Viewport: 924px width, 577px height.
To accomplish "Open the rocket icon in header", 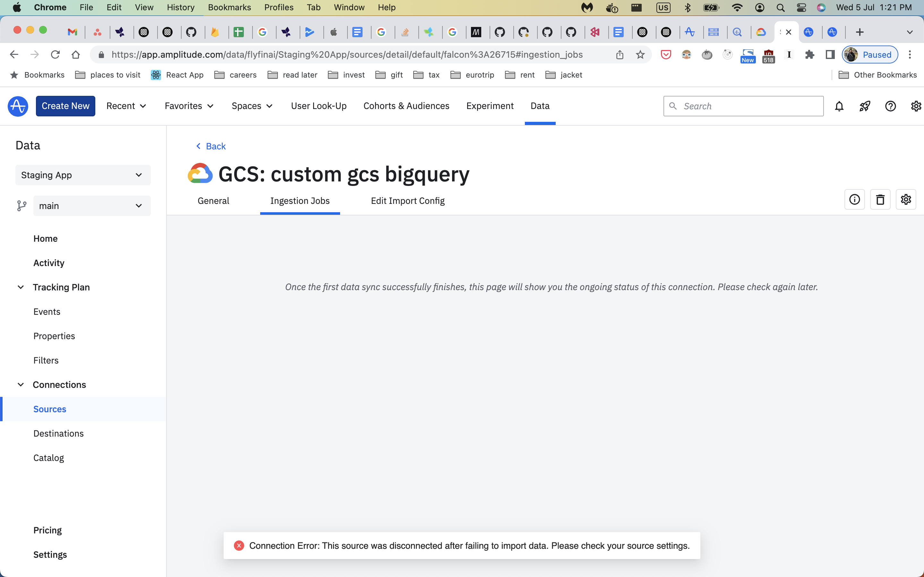I will 864,106.
